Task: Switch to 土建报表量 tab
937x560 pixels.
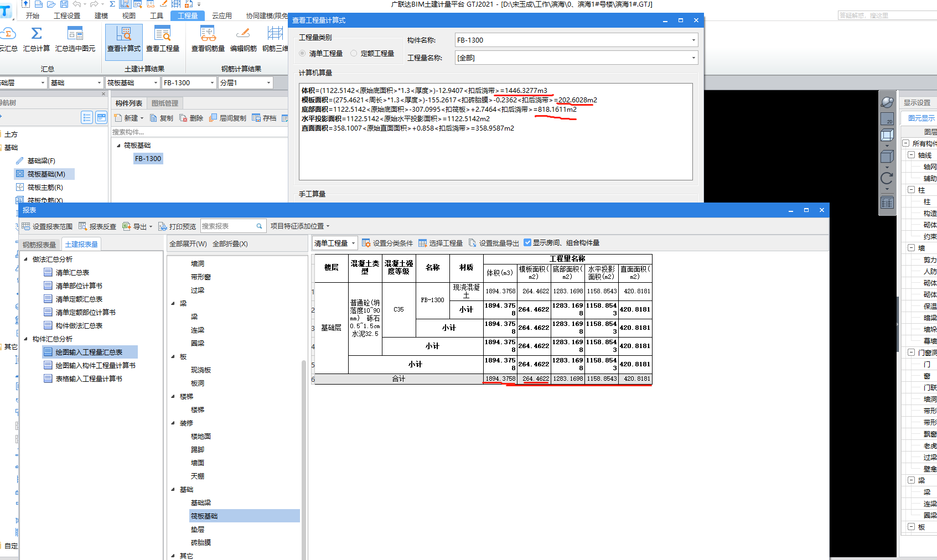Action: tap(81, 245)
